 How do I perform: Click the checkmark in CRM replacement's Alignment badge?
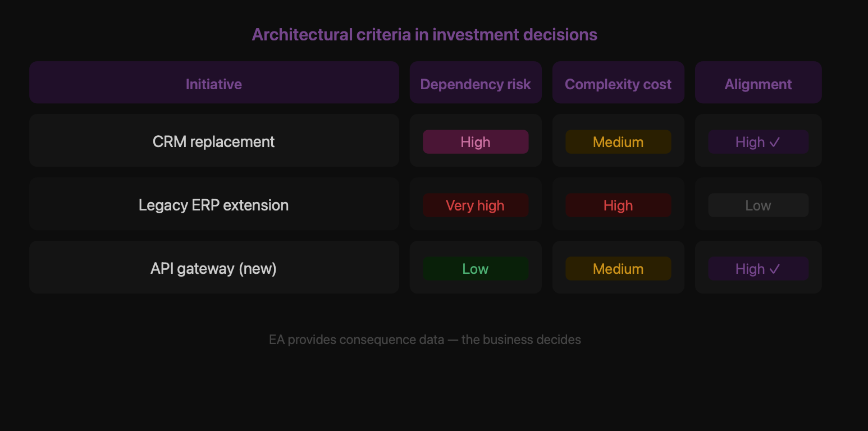[775, 143]
